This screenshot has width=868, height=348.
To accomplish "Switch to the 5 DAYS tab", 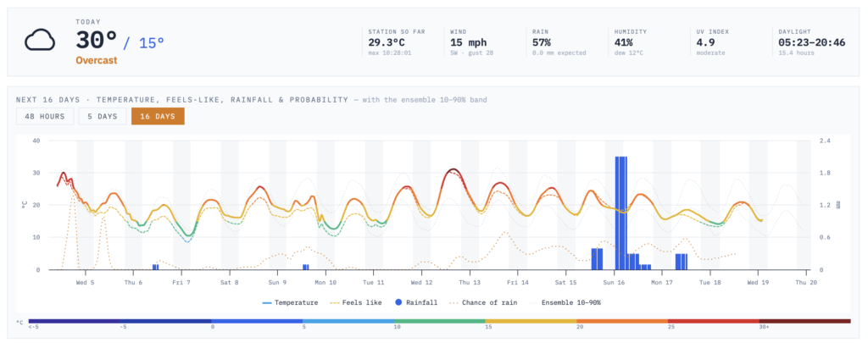I will 102,117.
